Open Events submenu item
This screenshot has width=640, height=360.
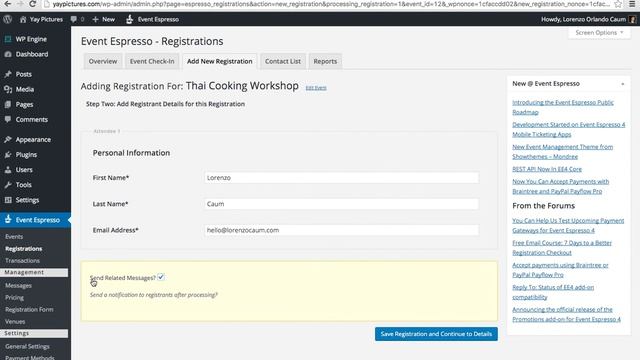coord(14,237)
